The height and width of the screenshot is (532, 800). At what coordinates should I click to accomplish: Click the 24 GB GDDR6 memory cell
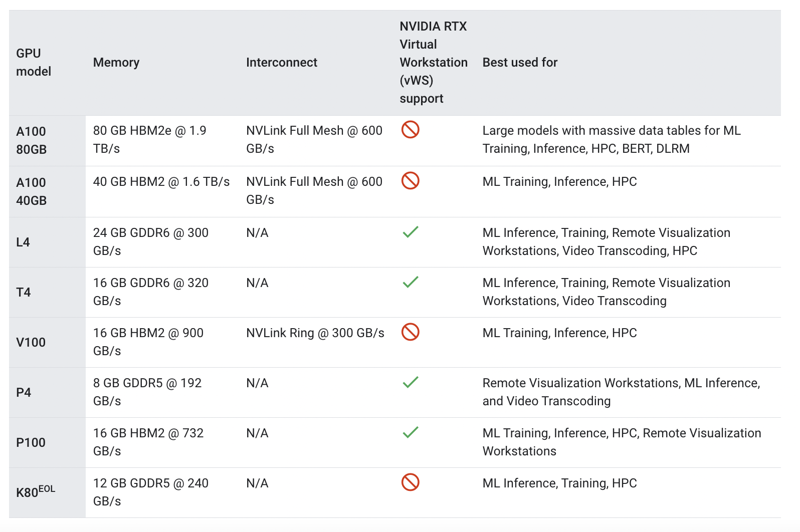pos(150,241)
